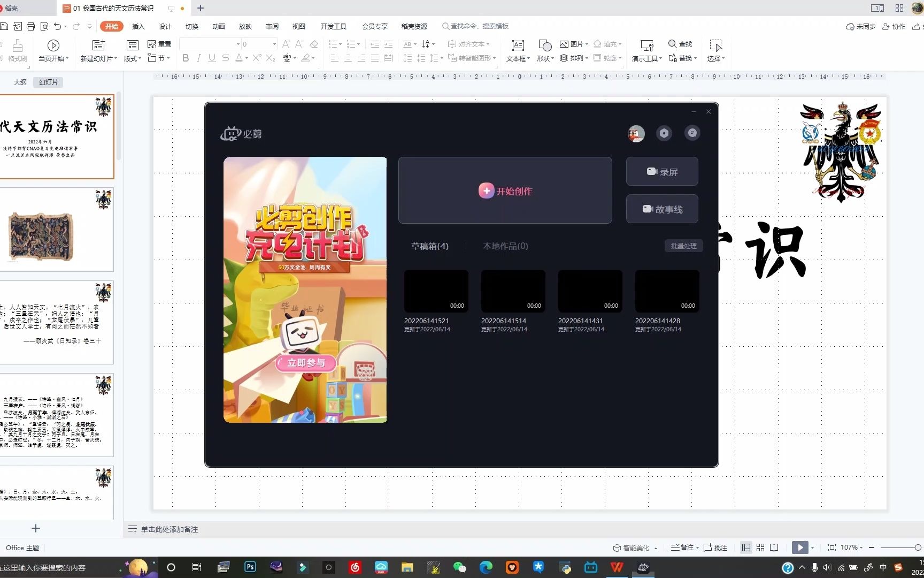
Task: Open 必剪 settings hexagon icon
Action: [664, 133]
